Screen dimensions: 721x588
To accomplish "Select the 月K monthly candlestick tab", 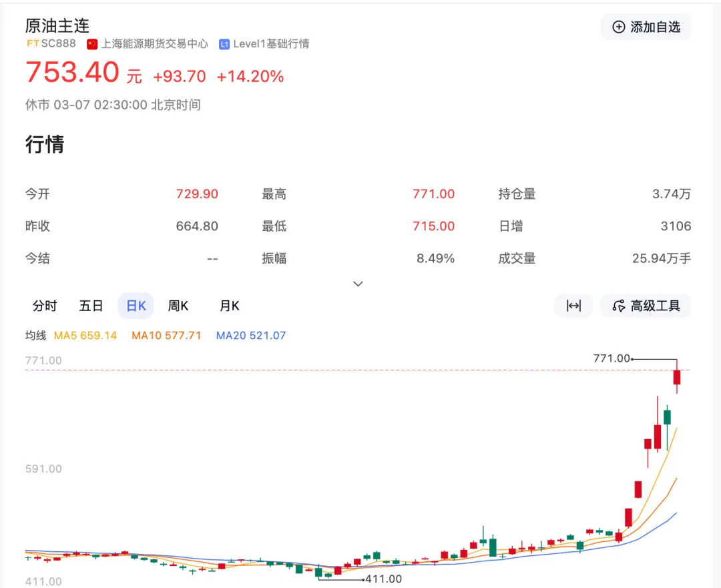I will click(230, 306).
